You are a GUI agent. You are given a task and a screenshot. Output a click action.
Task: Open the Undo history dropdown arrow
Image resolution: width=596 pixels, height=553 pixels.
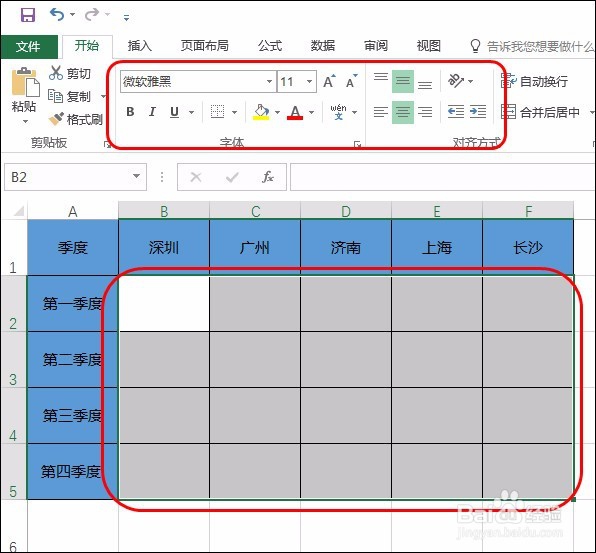coord(72,15)
